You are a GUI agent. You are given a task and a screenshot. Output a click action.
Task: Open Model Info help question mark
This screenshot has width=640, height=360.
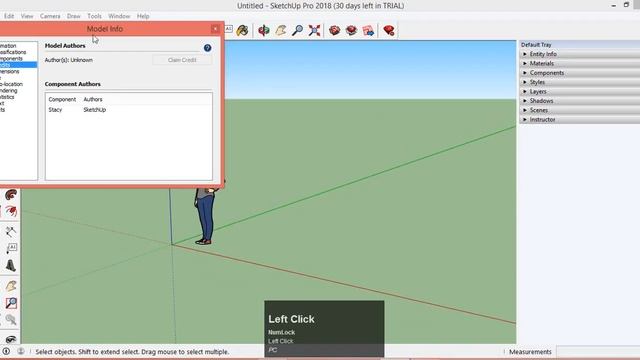[x=207, y=48]
